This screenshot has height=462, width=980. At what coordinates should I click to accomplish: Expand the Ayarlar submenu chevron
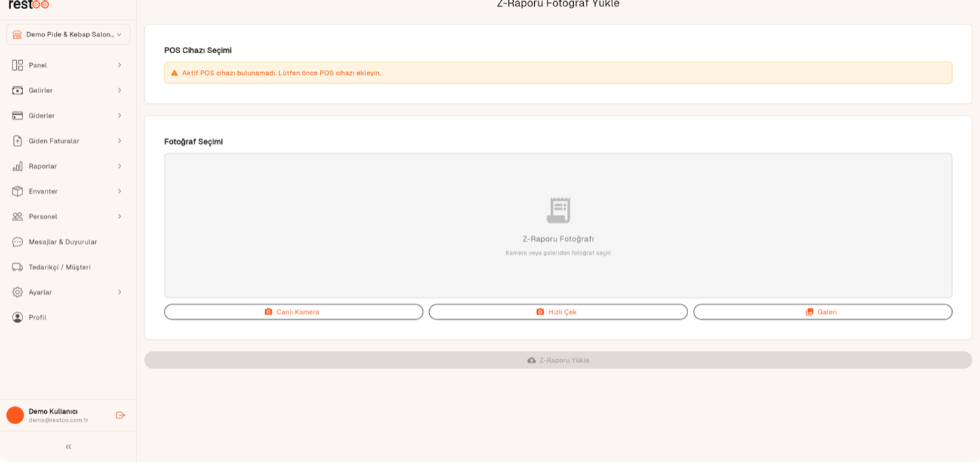coord(120,292)
